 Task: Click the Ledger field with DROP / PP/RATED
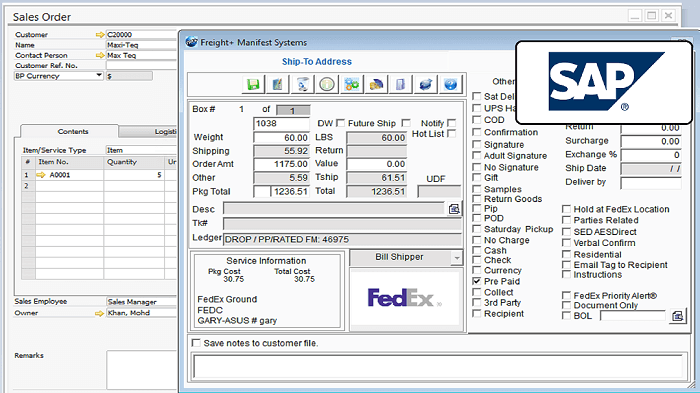(x=342, y=239)
